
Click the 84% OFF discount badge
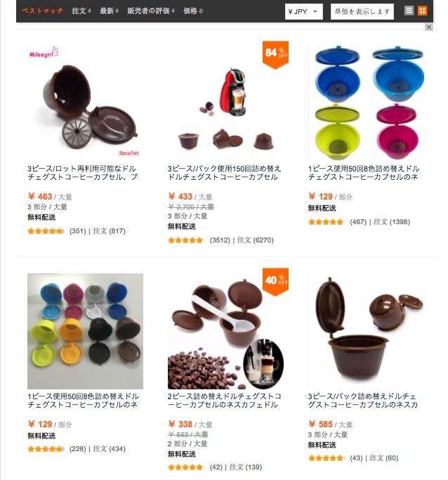[x=275, y=55]
